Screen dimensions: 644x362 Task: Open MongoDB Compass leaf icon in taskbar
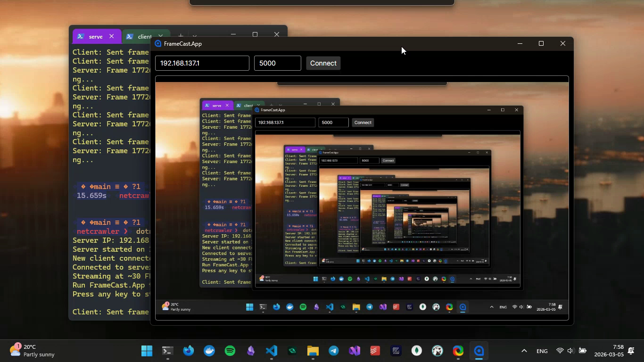(417, 351)
